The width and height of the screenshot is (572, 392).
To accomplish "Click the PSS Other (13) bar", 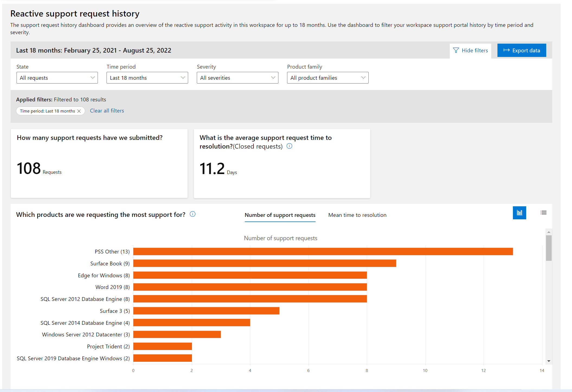I will 323,252.
